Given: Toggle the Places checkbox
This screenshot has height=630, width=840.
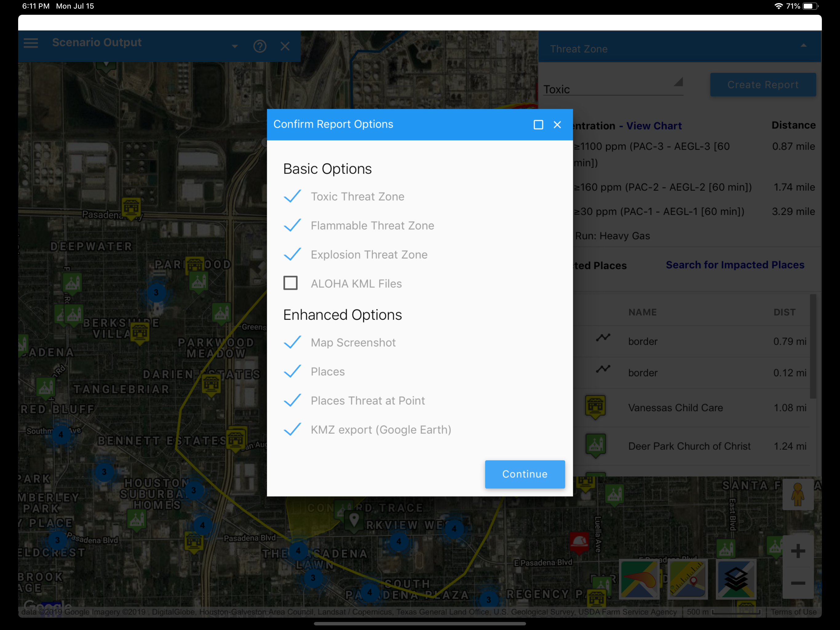Looking at the screenshot, I should pos(292,371).
